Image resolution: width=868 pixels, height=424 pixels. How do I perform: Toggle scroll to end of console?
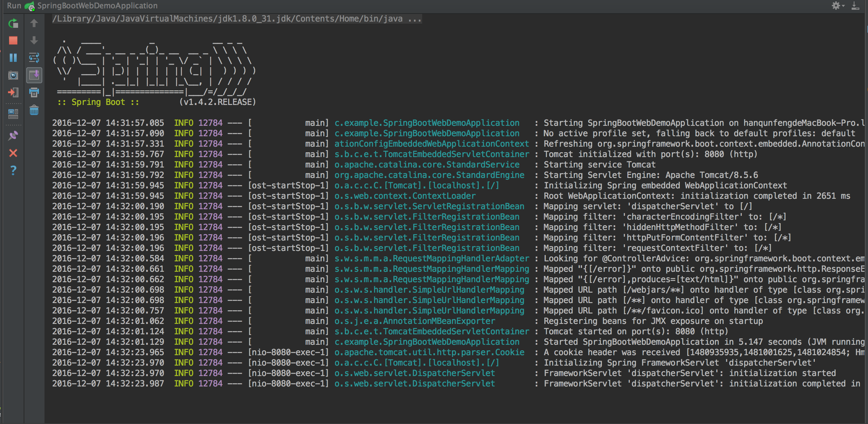(34, 75)
